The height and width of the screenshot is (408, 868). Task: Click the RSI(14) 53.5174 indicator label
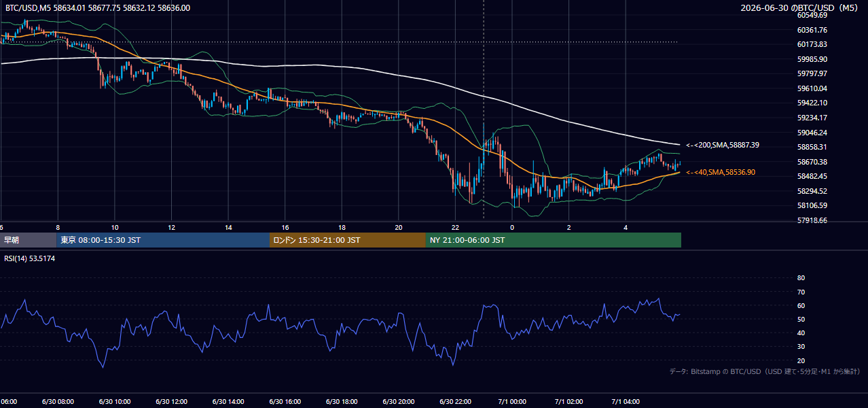click(x=29, y=258)
